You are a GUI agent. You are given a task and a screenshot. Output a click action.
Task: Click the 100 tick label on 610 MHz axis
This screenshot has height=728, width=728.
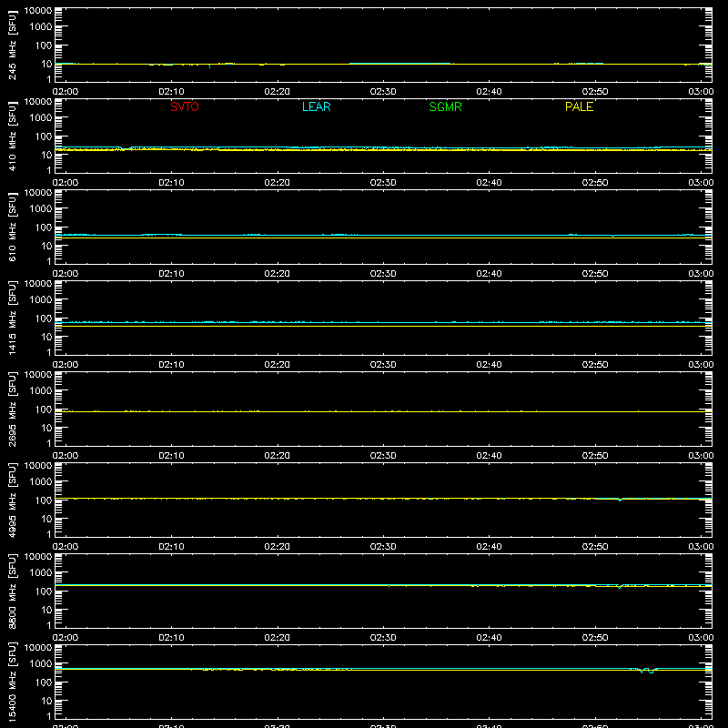tap(44, 227)
